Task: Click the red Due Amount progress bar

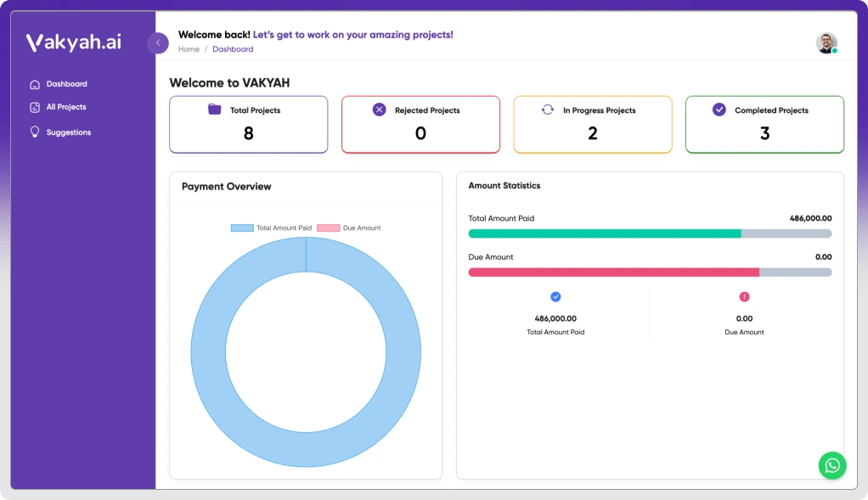Action: tap(613, 272)
